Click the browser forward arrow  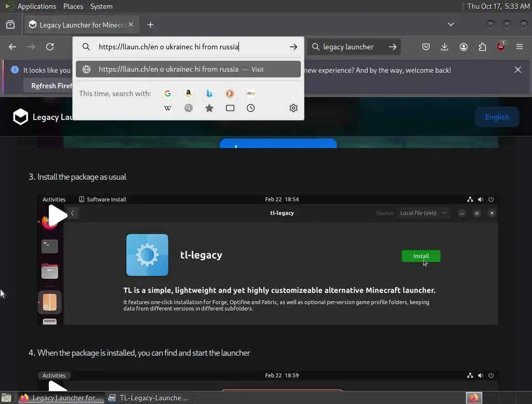point(31,47)
